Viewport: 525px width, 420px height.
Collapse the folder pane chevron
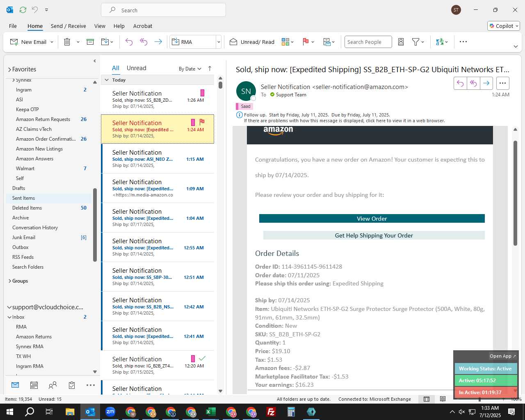[95, 61]
